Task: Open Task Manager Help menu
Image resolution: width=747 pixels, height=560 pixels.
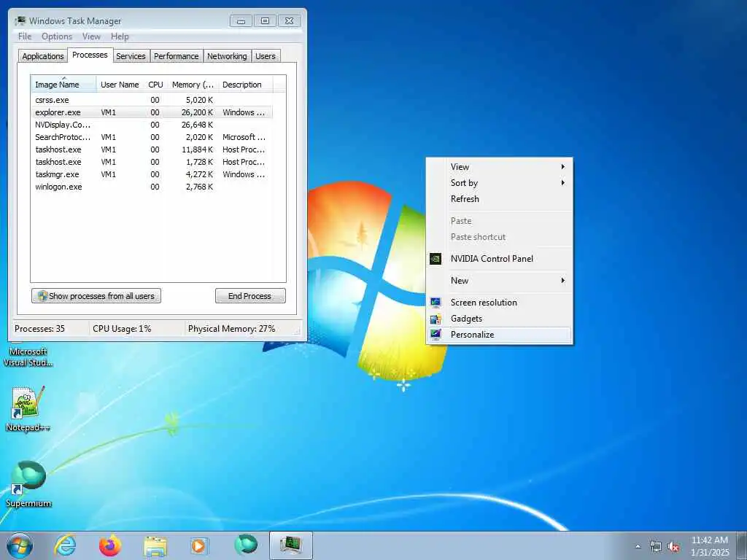Action: click(x=120, y=36)
